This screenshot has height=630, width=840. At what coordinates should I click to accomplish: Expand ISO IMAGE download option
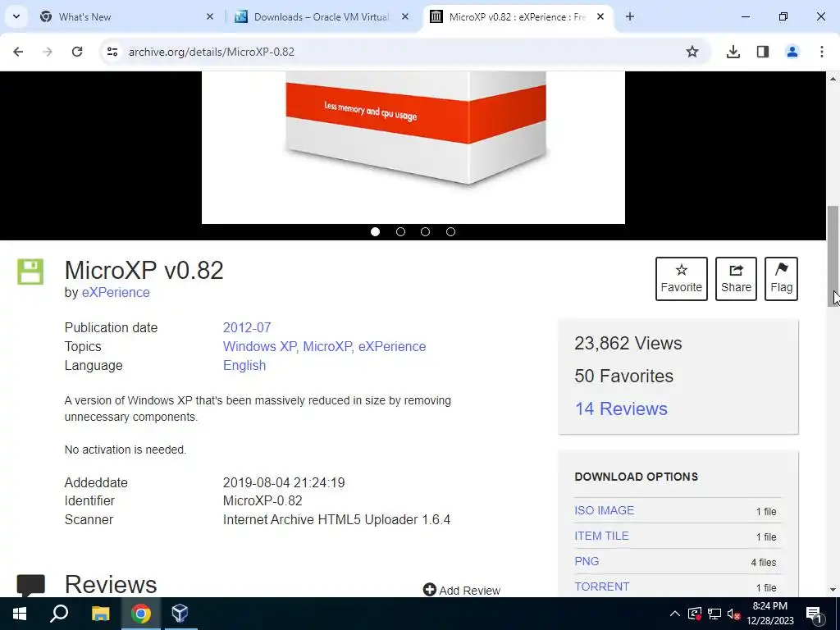click(605, 510)
